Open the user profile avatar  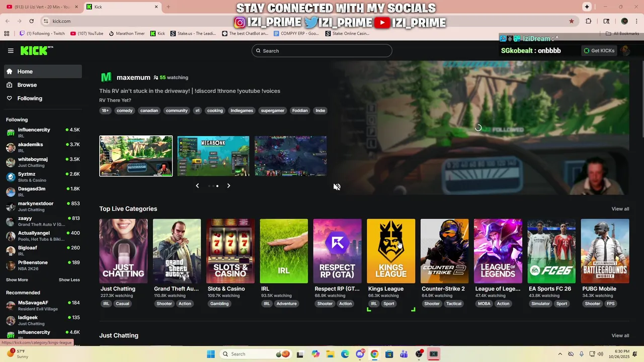click(625, 51)
